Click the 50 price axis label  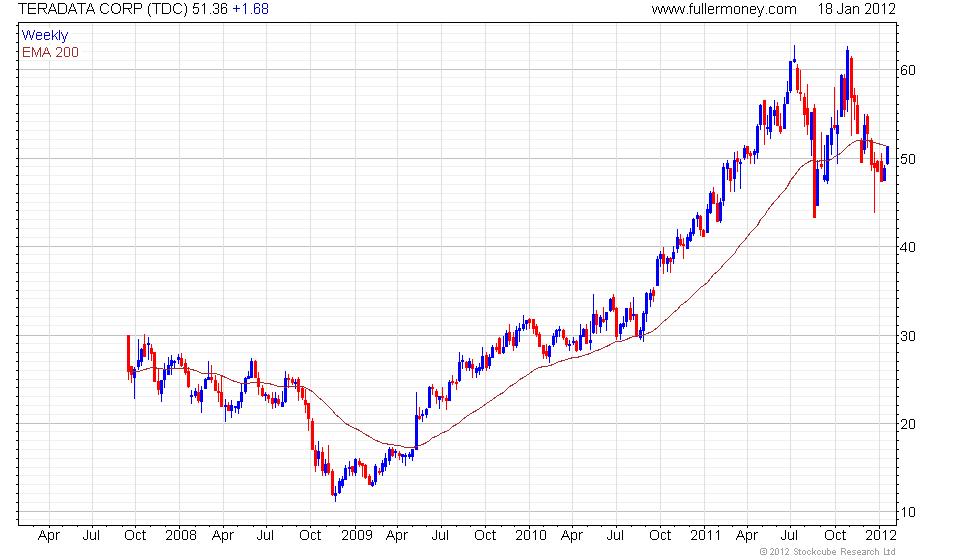pyautogui.click(x=908, y=159)
